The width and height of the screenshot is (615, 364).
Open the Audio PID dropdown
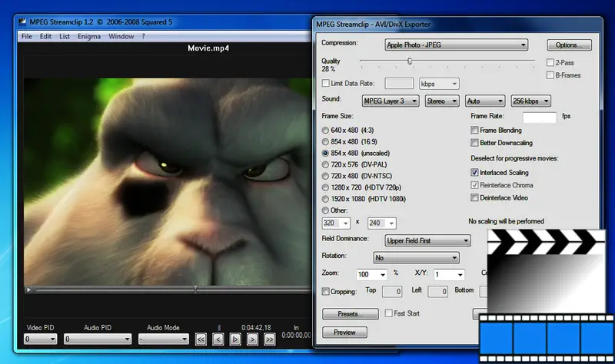click(98, 339)
